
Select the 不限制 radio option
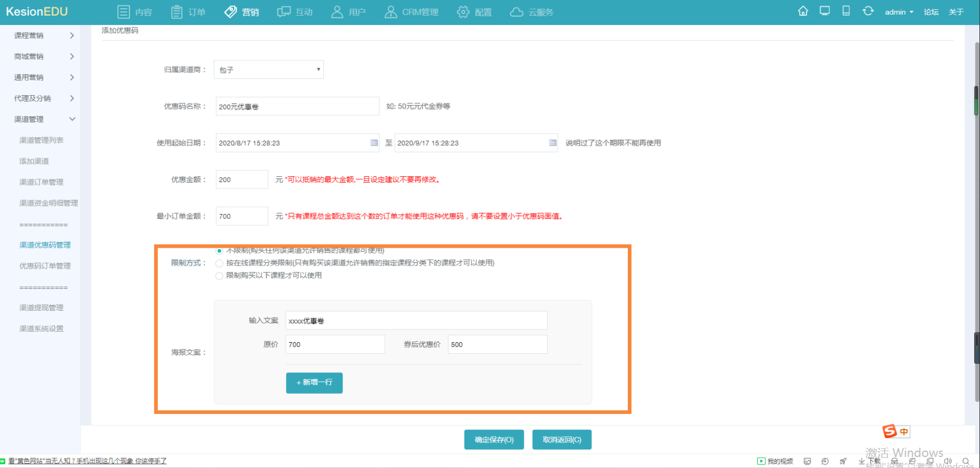(219, 251)
